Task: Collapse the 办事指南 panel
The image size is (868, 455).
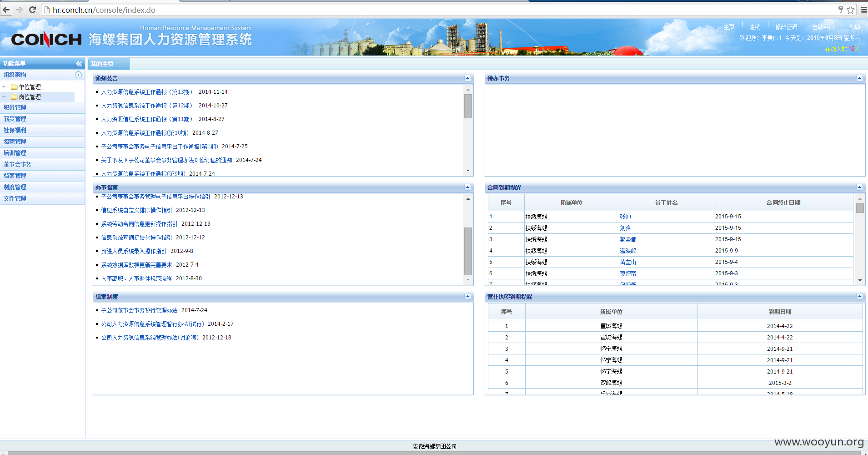Action: [467, 187]
